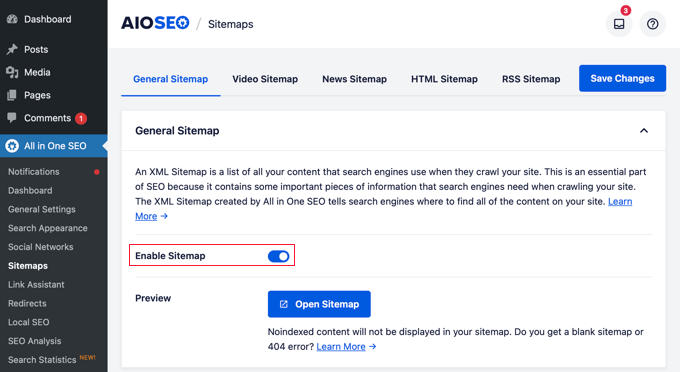Open SEO Analysis submenu item

tap(35, 341)
